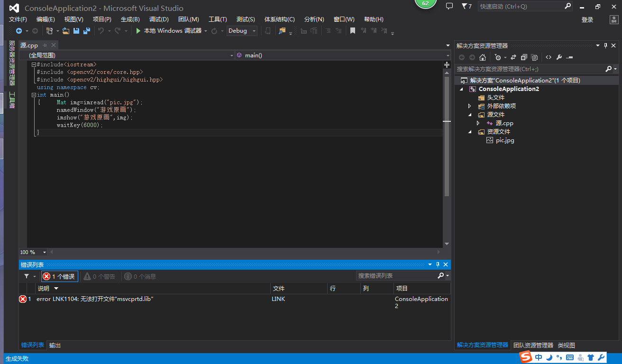Click the filter funnel icon in the error list

pyautogui.click(x=27, y=276)
